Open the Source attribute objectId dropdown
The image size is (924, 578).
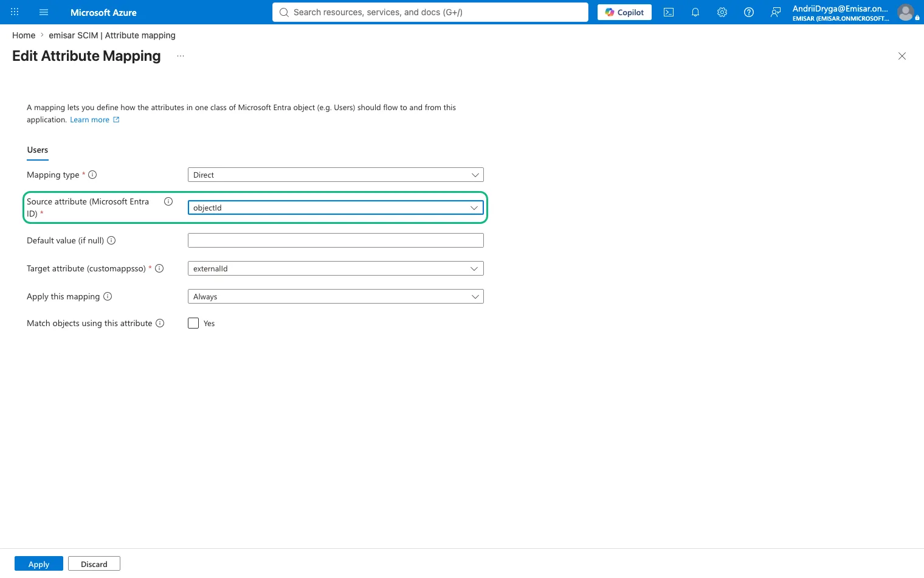(x=336, y=207)
